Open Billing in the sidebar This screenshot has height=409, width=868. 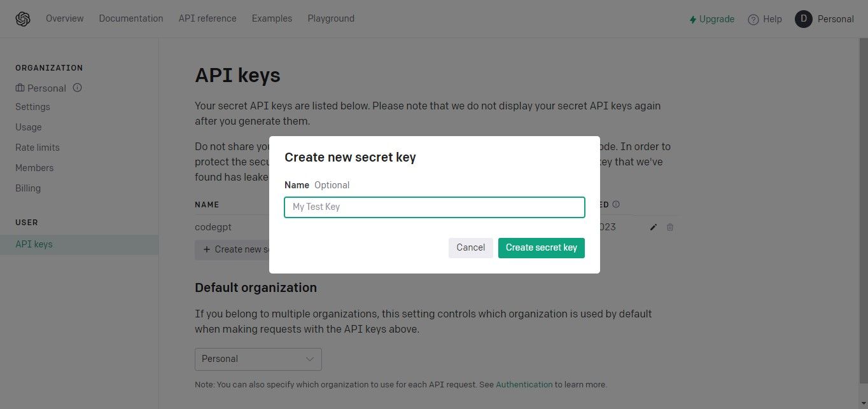28,188
